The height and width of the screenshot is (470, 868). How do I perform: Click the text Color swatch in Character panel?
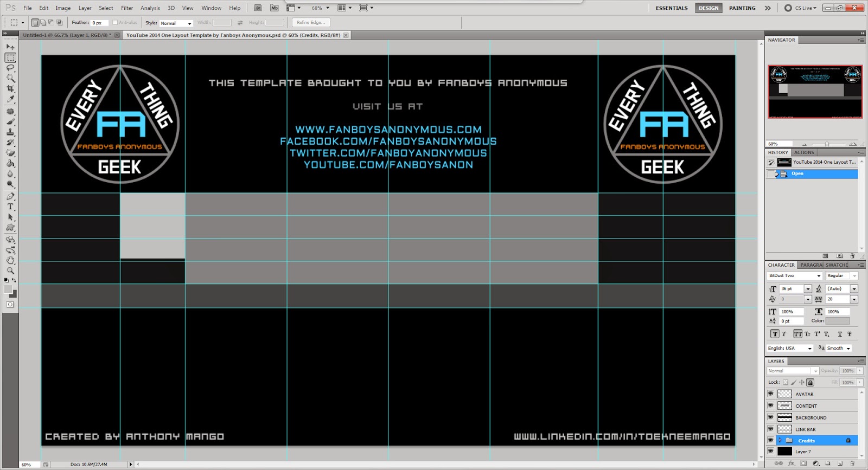(x=838, y=321)
